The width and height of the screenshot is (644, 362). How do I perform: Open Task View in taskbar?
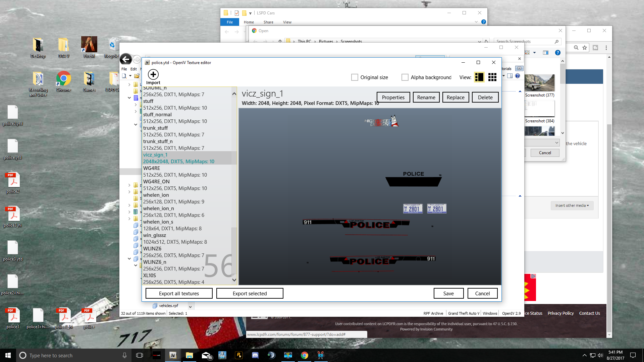[x=140, y=355]
